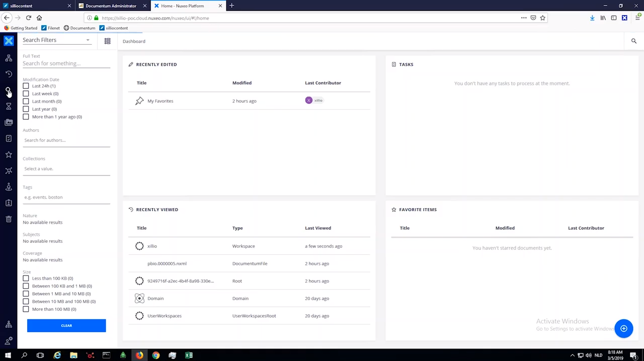The width and height of the screenshot is (644, 361).
Task: Open the Nuxeo logo at sidebar top
Action: click(8, 41)
